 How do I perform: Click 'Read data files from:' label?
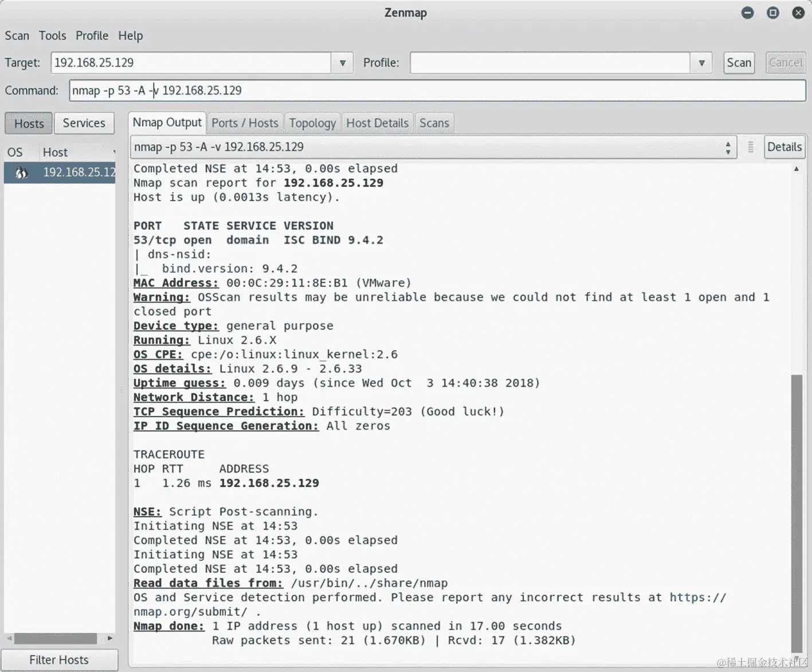point(208,583)
